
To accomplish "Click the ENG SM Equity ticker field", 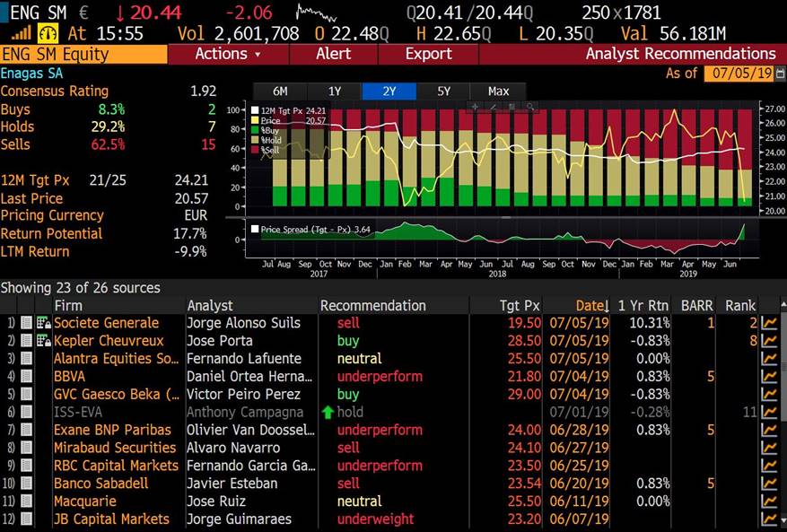I will 83,54.
